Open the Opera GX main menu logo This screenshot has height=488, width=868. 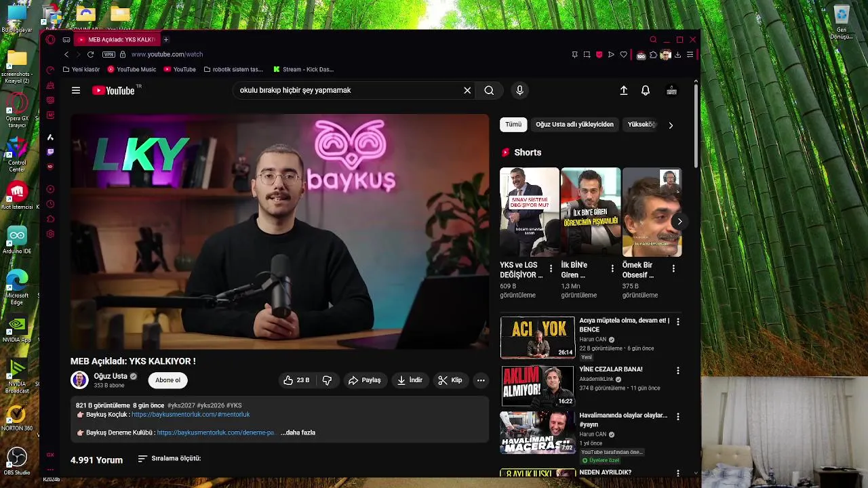50,39
